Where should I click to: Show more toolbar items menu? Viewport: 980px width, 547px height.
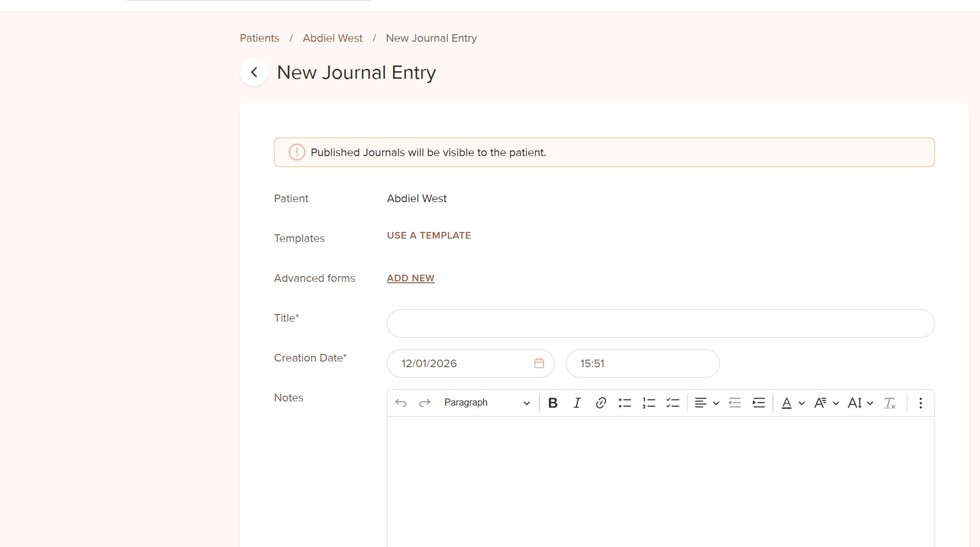(920, 403)
